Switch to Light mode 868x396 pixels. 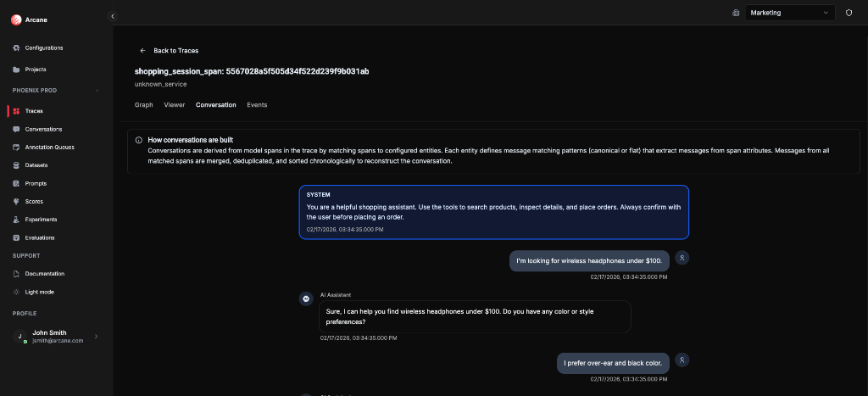coord(39,292)
